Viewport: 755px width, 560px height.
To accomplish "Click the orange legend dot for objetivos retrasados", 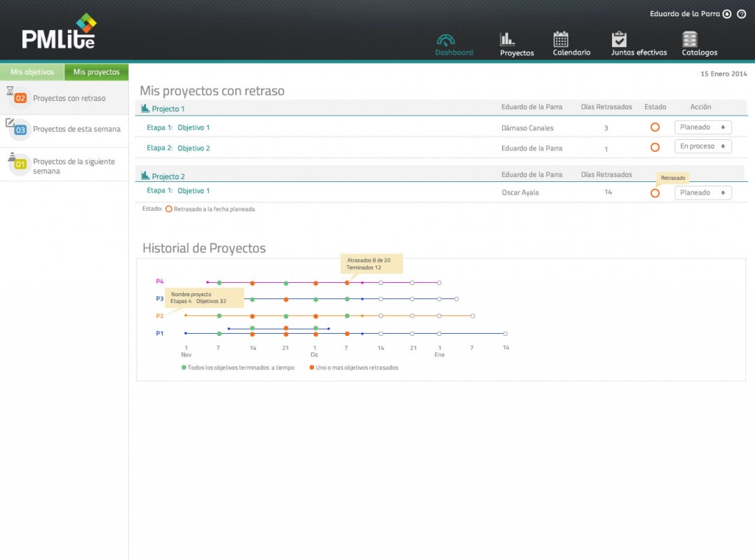I will [x=312, y=368].
